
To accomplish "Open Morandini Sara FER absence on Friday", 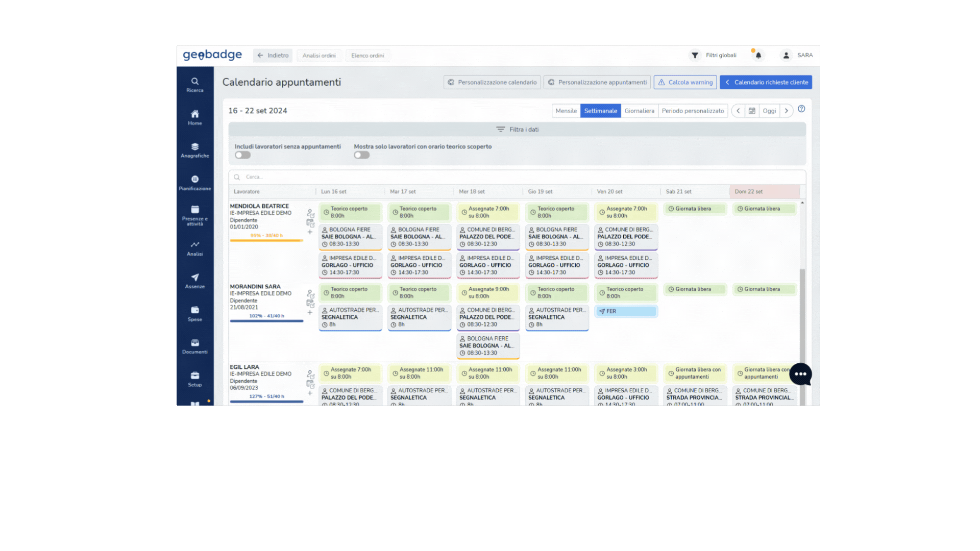I will point(626,311).
